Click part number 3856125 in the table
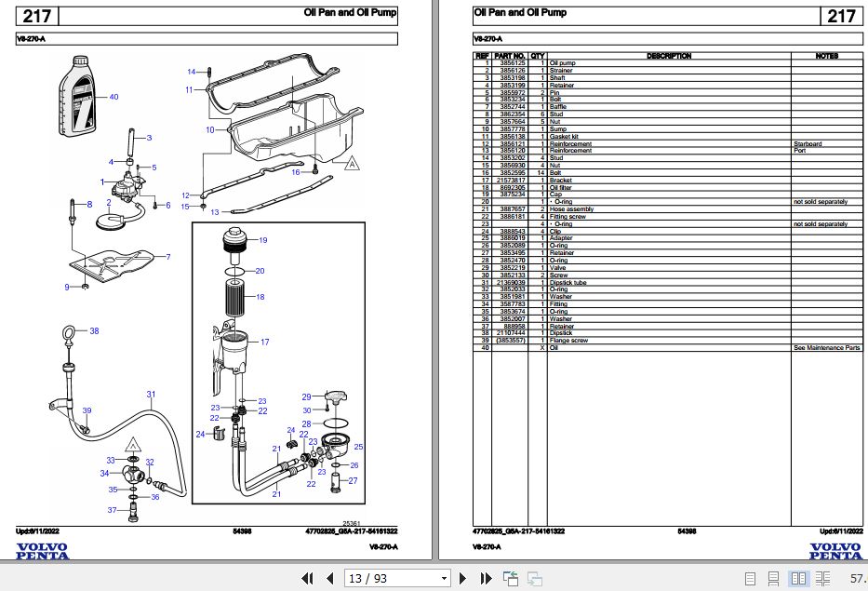Screen dimensions: 868x591 click(513, 63)
